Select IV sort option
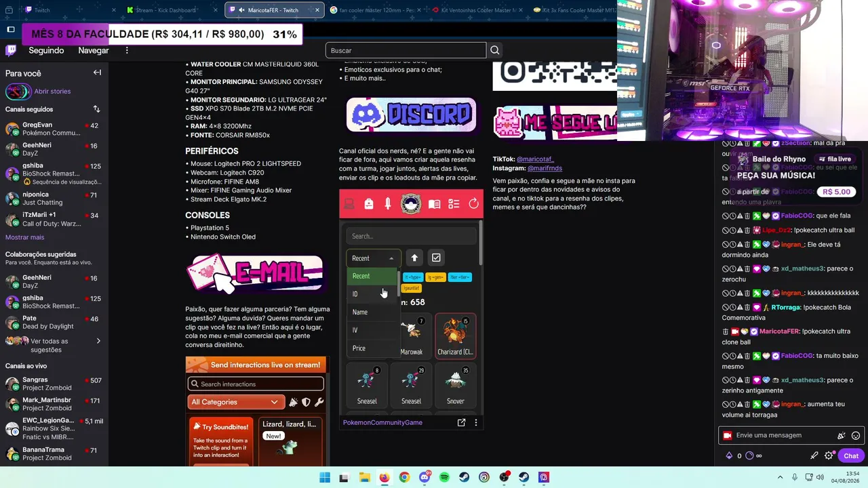Image resolution: width=868 pixels, height=488 pixels. pyautogui.click(x=372, y=330)
